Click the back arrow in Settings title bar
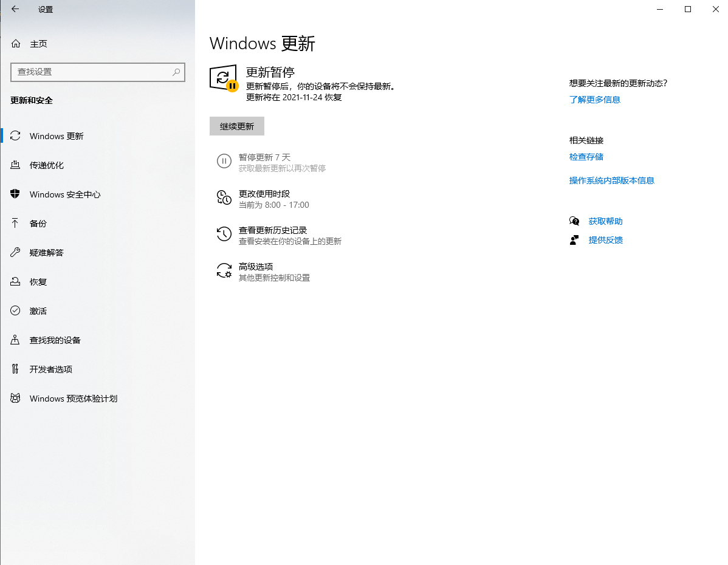728x565 pixels. pyautogui.click(x=15, y=9)
